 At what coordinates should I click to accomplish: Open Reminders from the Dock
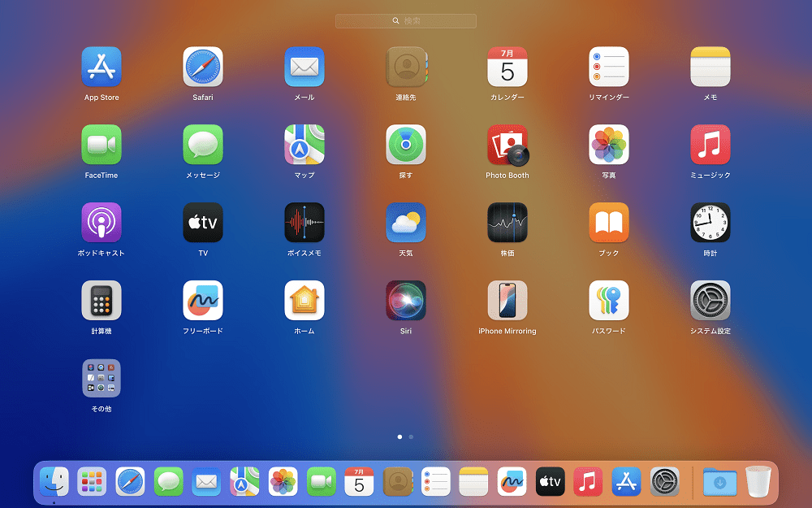(x=435, y=481)
